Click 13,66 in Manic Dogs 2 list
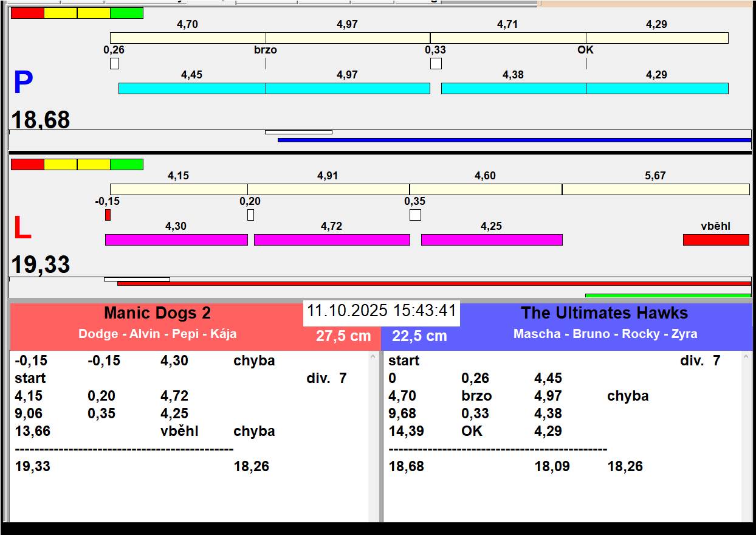 tap(32, 431)
